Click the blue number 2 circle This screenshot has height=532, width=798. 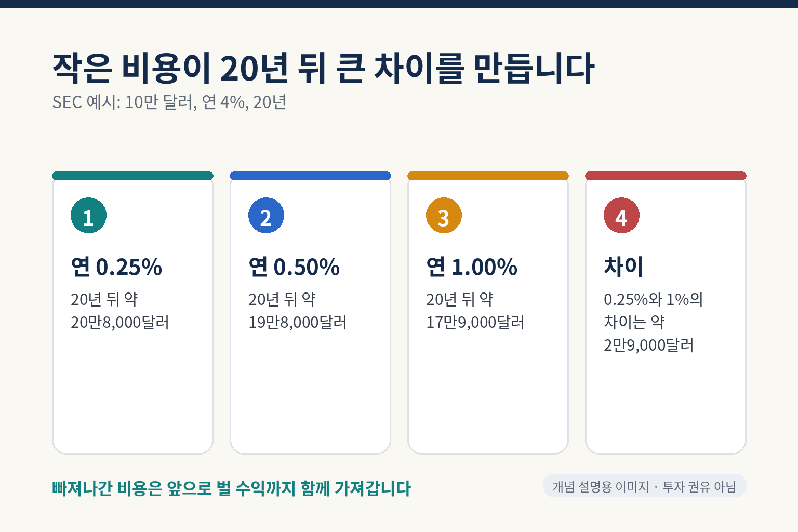(x=266, y=216)
